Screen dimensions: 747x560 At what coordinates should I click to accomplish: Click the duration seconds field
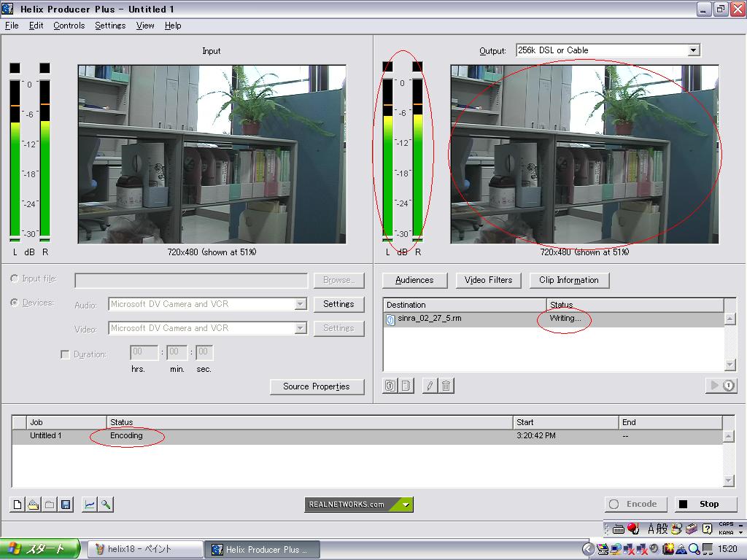[x=204, y=353]
